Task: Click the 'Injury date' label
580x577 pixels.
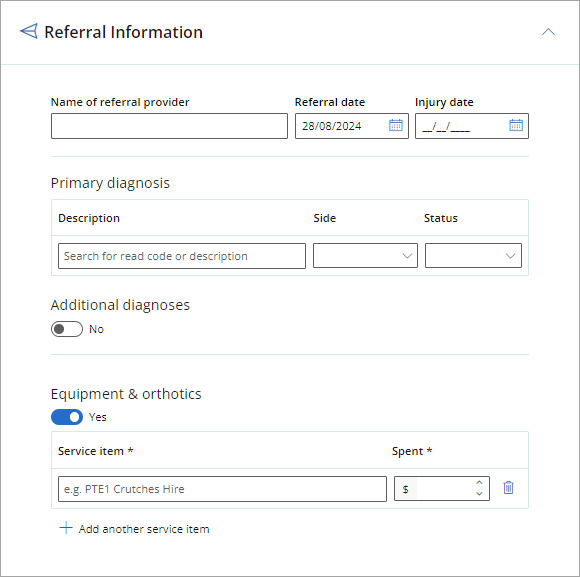Action: (444, 102)
